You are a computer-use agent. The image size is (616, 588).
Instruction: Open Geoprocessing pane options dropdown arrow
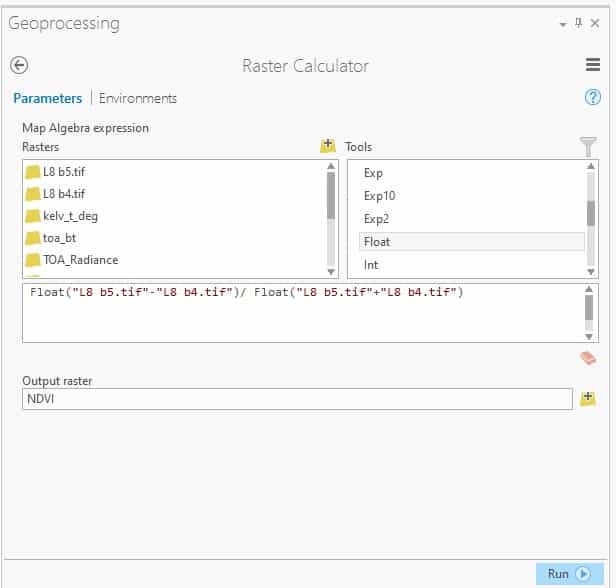pyautogui.click(x=563, y=24)
